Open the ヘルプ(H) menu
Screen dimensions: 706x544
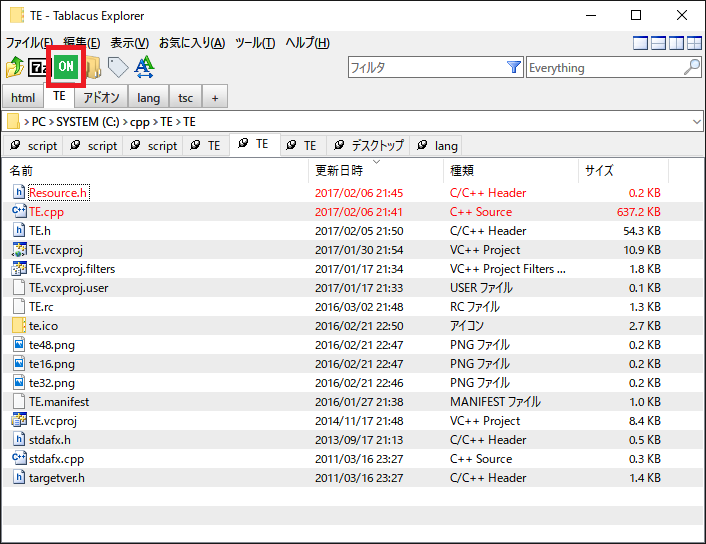308,43
